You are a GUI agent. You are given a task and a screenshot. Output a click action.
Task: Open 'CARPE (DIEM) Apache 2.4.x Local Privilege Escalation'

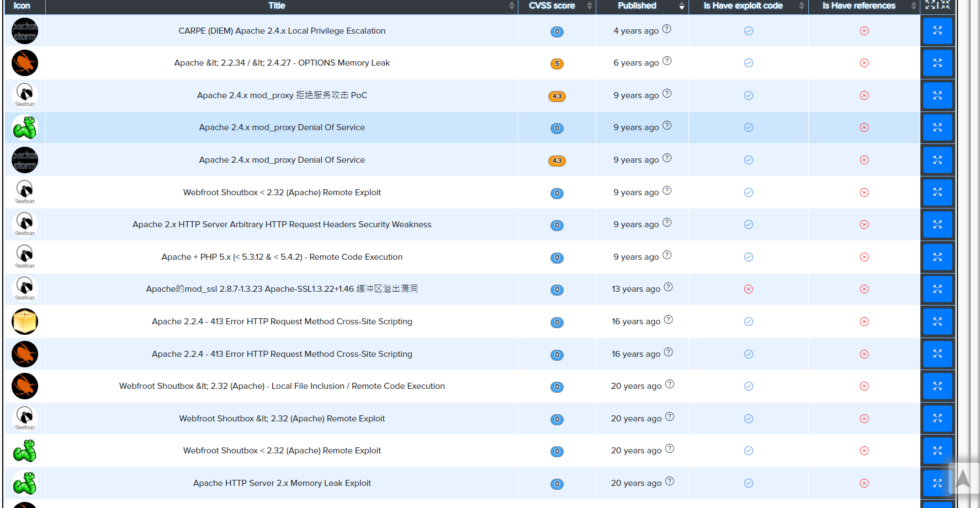(x=282, y=31)
